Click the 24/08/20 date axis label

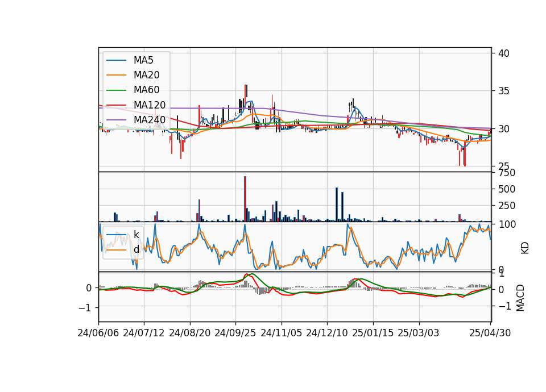tap(190, 333)
